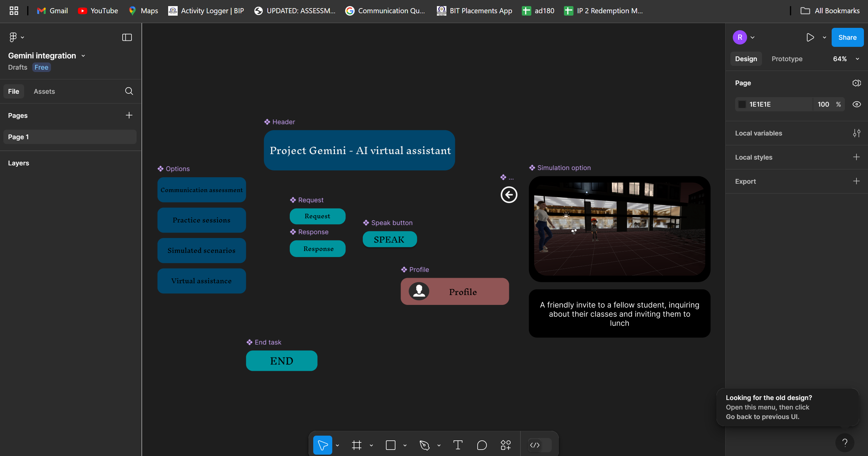Select the Pen tool
Viewport: 868px width, 456px height.
click(424, 445)
